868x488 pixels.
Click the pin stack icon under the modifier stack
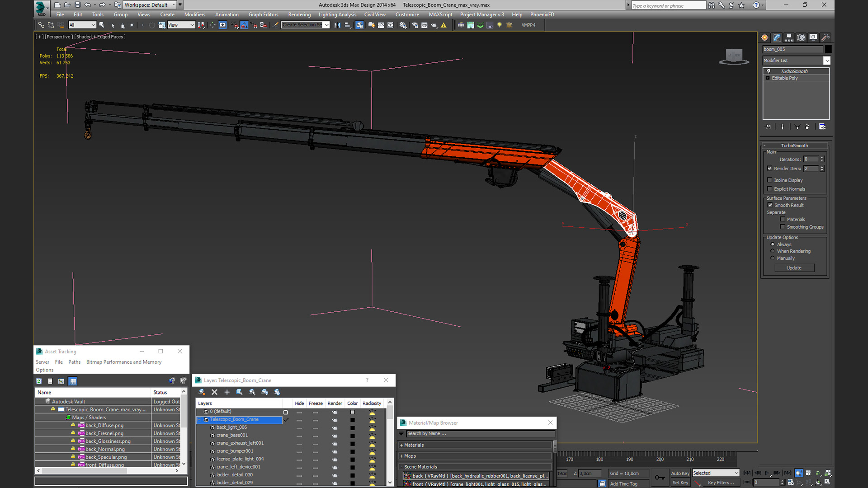pos(768,127)
